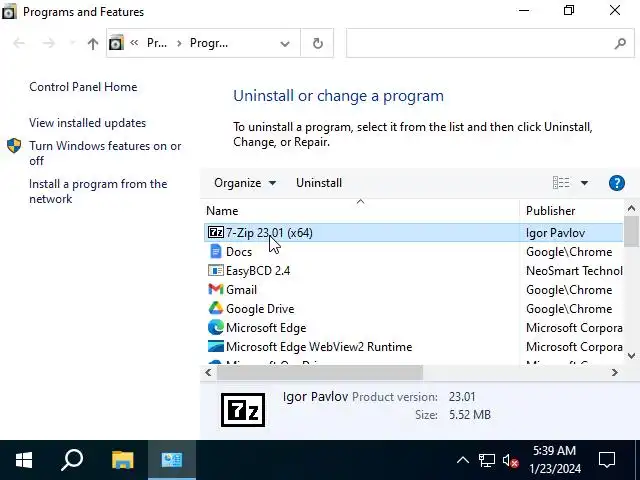Click the large 7z icon in details pane

(243, 410)
